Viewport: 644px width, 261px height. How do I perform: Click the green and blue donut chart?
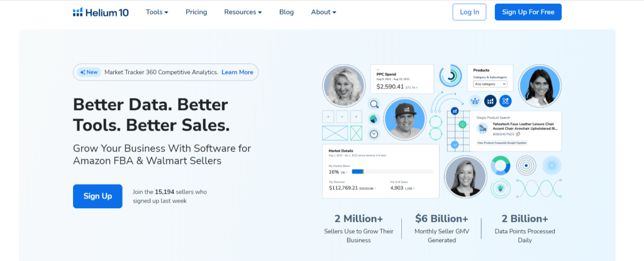pos(500,165)
